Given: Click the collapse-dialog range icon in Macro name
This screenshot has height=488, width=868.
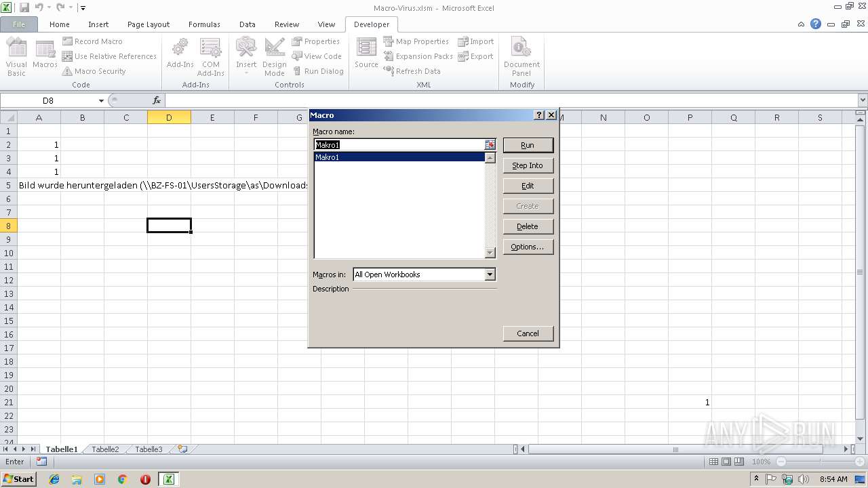Looking at the screenshot, I should point(490,145).
